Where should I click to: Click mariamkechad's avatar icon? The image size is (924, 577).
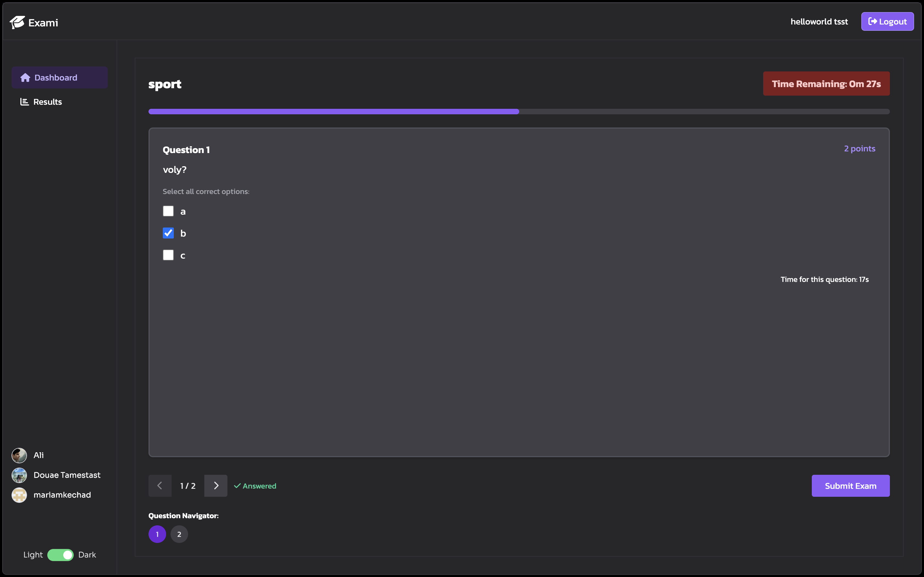19,495
